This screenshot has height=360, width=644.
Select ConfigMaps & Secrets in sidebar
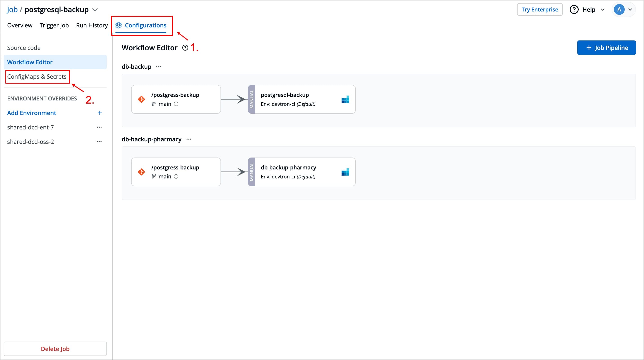click(x=37, y=77)
